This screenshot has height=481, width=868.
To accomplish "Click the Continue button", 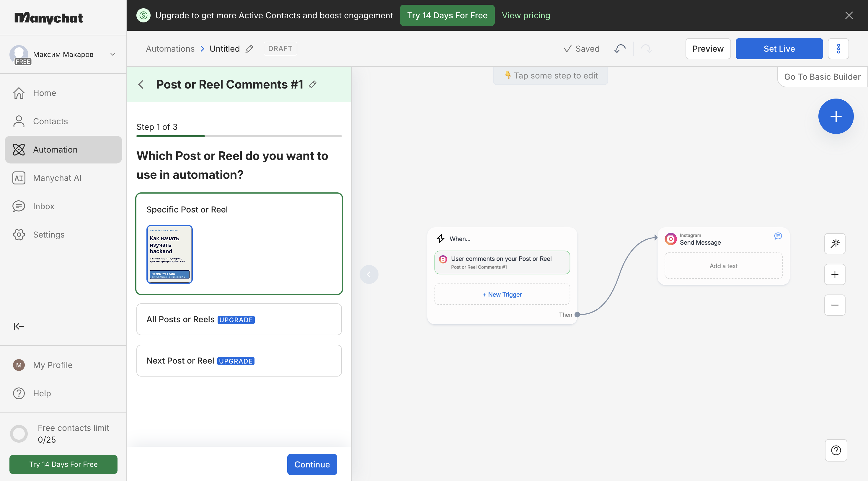I will coord(312,464).
